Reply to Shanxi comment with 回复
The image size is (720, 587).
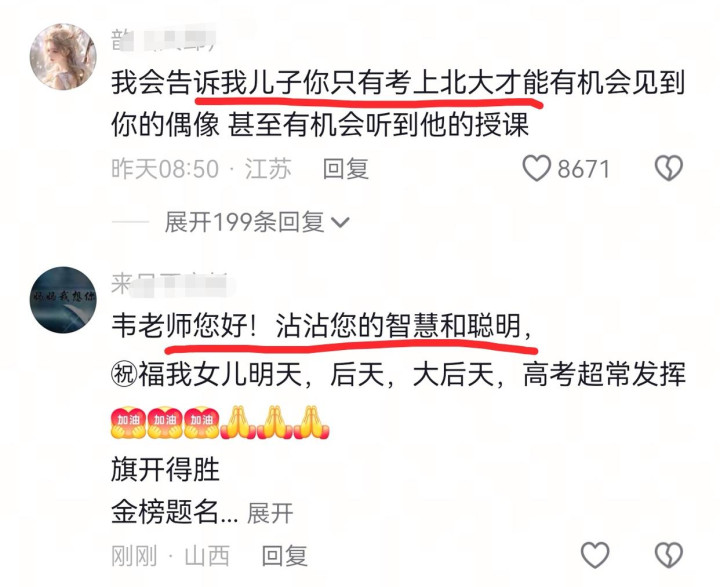(285, 556)
